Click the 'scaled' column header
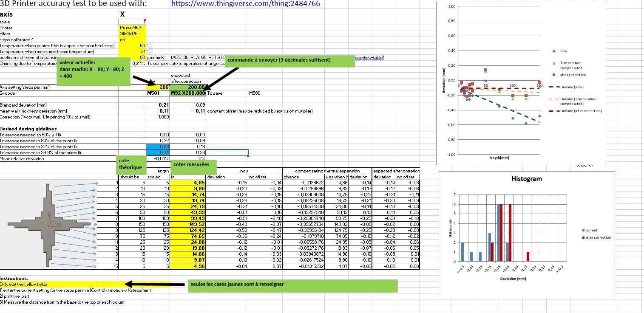This screenshot has width=644, height=313. tap(158, 177)
